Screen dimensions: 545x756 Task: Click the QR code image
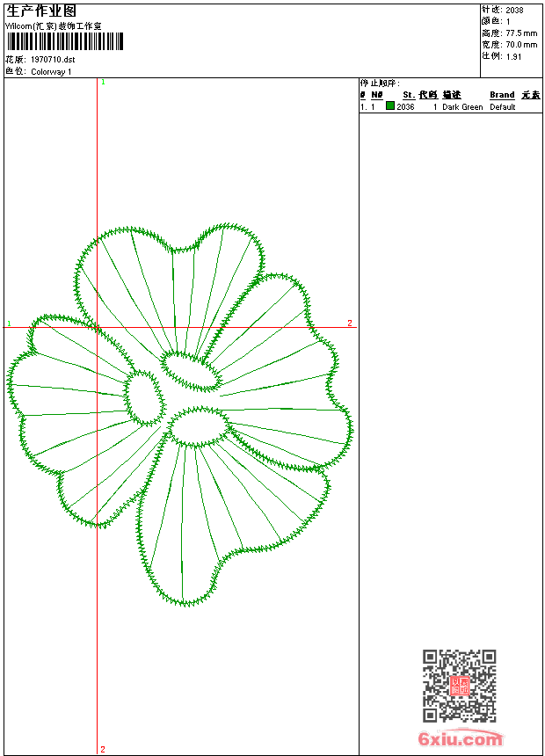point(459,686)
